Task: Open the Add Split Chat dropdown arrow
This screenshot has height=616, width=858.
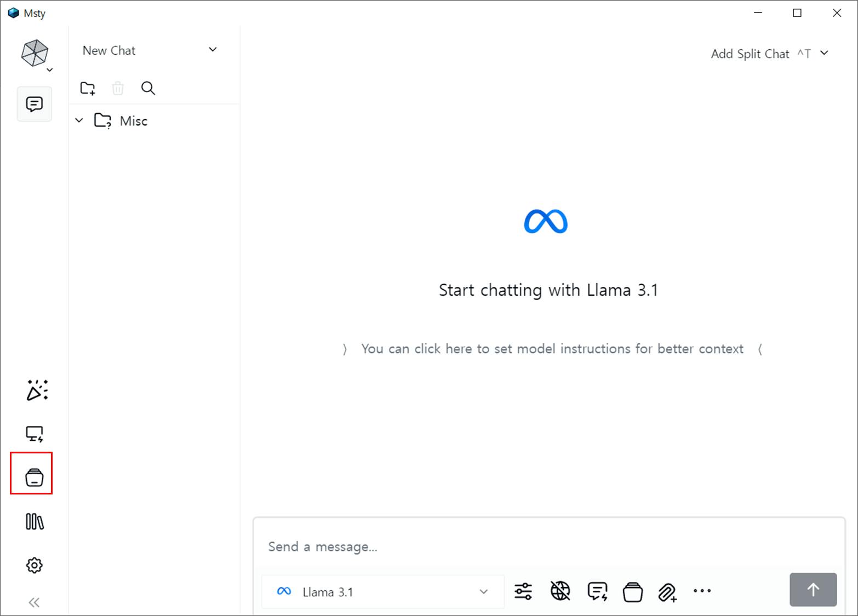Action: (x=824, y=53)
